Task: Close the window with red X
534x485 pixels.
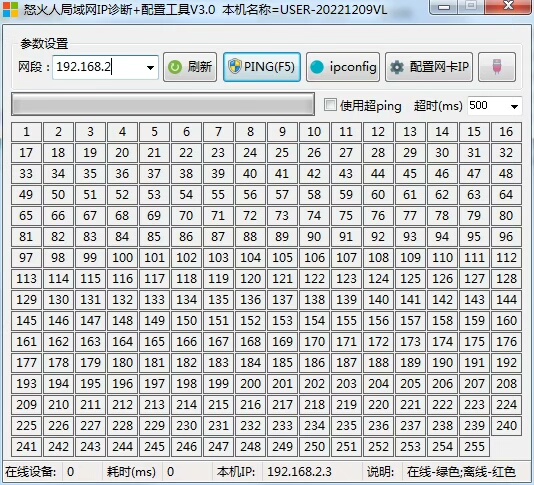Action: [x=508, y=6]
